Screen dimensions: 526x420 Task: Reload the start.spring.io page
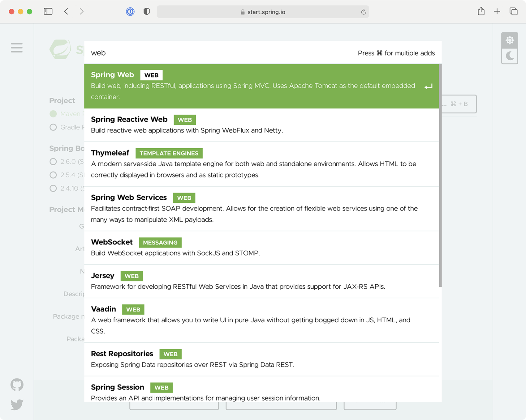[364, 12]
